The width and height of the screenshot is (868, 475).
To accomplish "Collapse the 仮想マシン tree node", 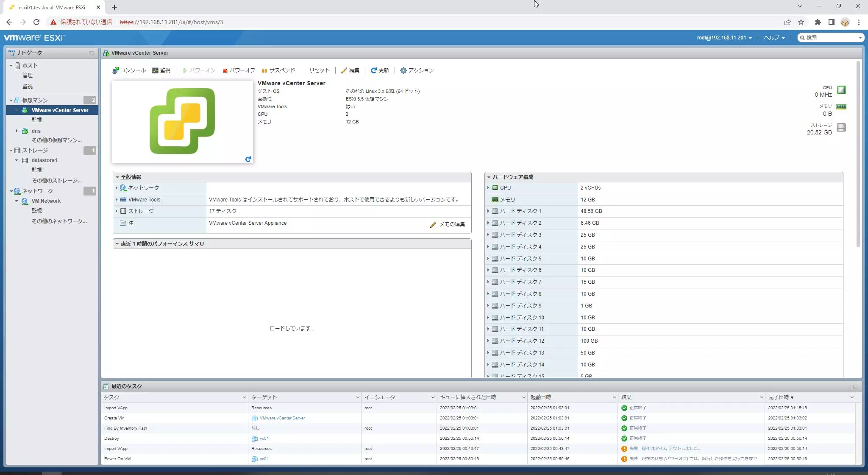I will (11, 101).
